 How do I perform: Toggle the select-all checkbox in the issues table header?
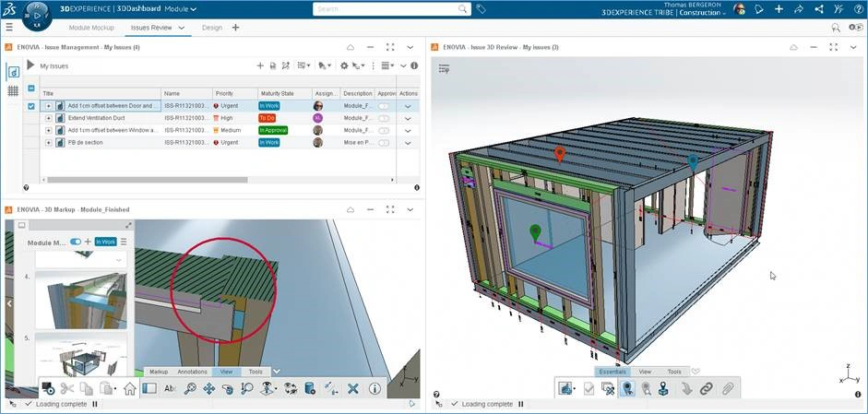[31, 88]
